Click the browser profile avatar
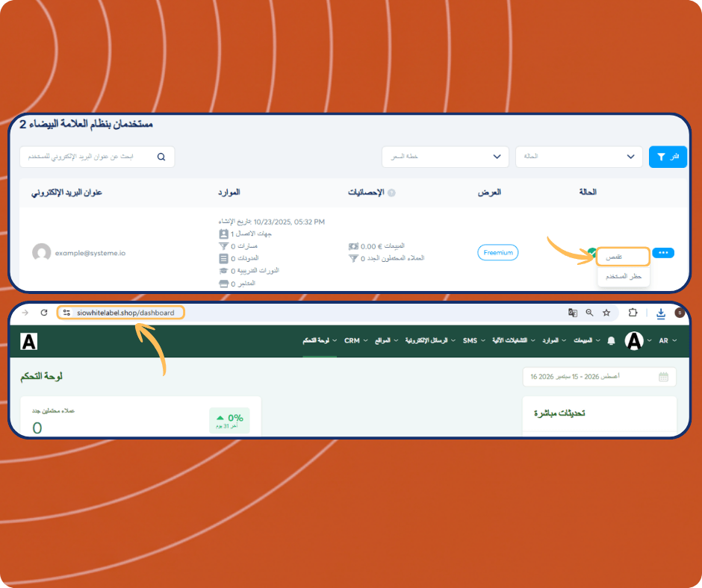The image size is (702, 588). [x=680, y=313]
